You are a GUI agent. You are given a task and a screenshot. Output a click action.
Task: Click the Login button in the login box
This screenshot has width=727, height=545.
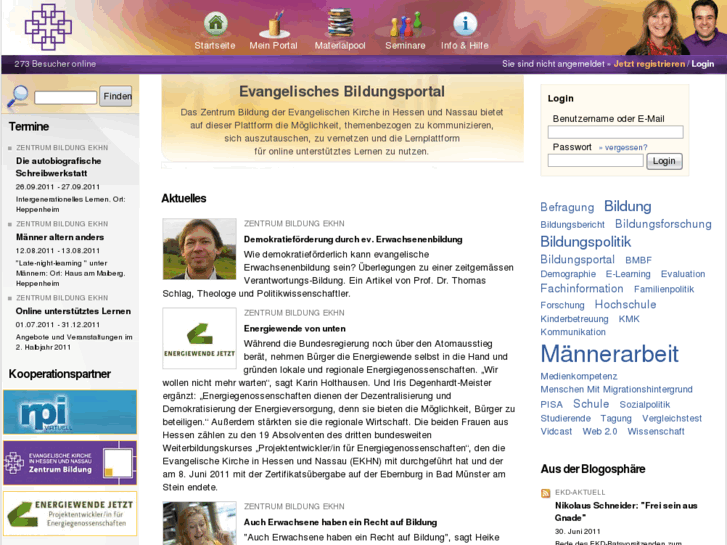(664, 161)
